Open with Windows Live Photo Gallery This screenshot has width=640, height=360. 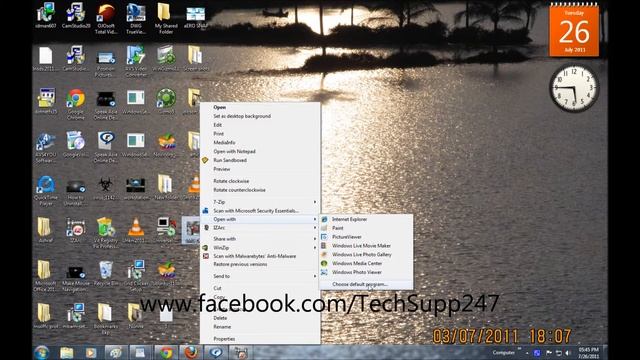pos(366,255)
